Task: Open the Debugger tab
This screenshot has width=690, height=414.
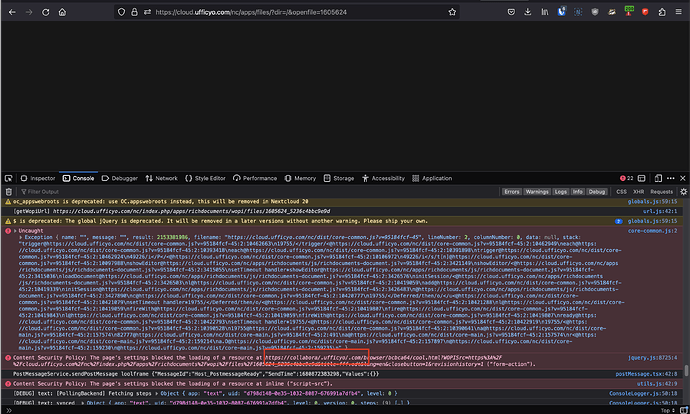Action: (120, 178)
